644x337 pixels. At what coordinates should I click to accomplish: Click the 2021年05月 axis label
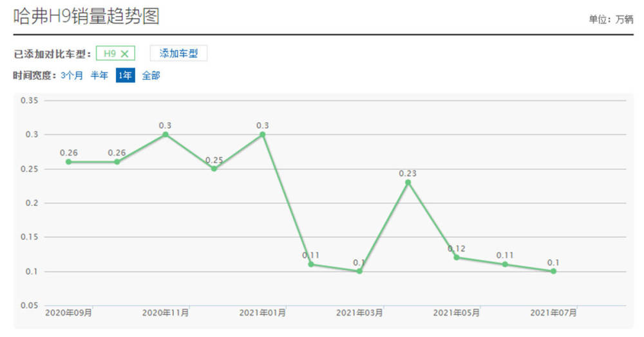click(457, 313)
